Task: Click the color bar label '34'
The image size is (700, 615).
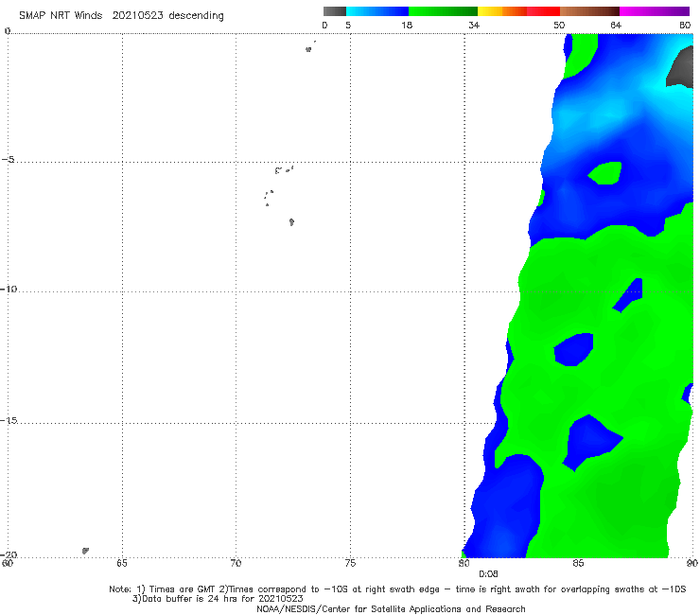Action: (474, 26)
